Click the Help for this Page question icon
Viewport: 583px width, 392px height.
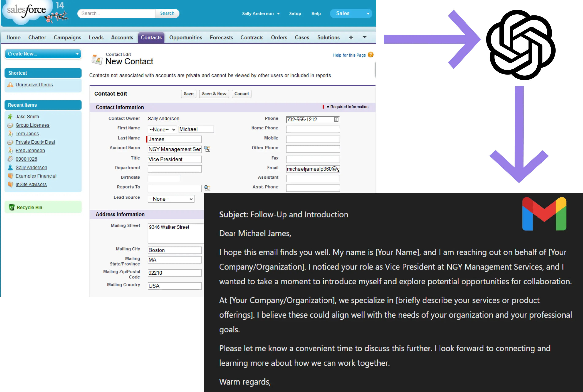371,55
